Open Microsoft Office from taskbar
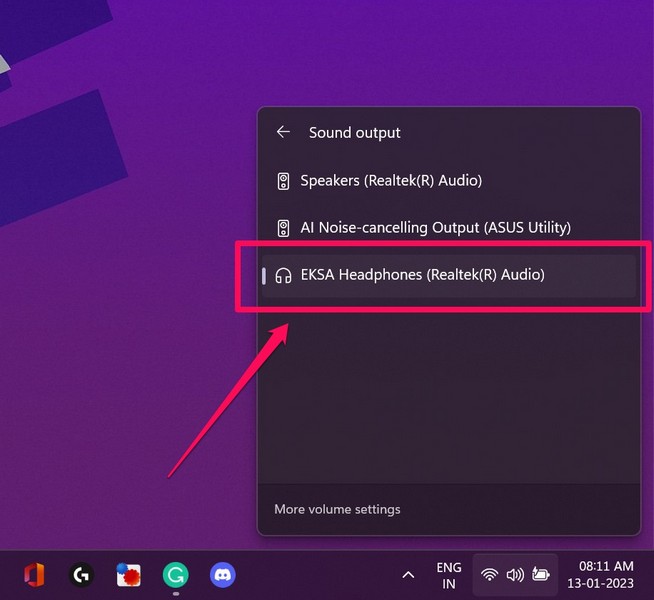 click(x=34, y=575)
